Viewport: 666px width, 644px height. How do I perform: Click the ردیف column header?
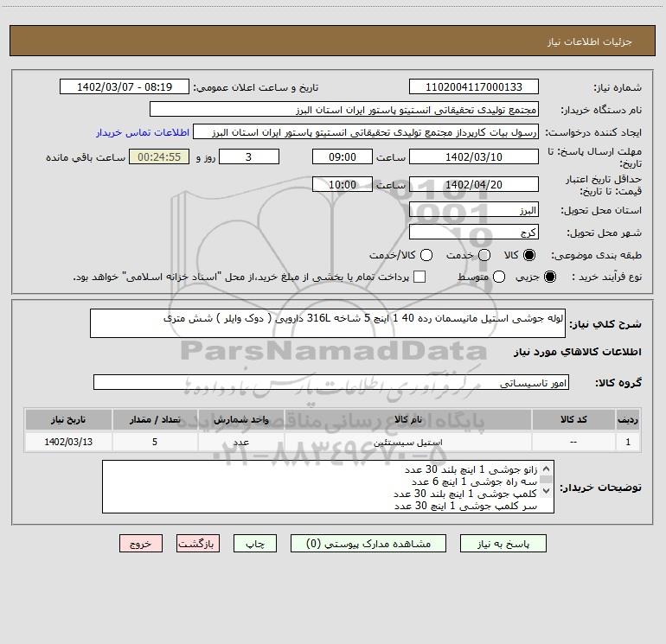pyautogui.click(x=628, y=419)
